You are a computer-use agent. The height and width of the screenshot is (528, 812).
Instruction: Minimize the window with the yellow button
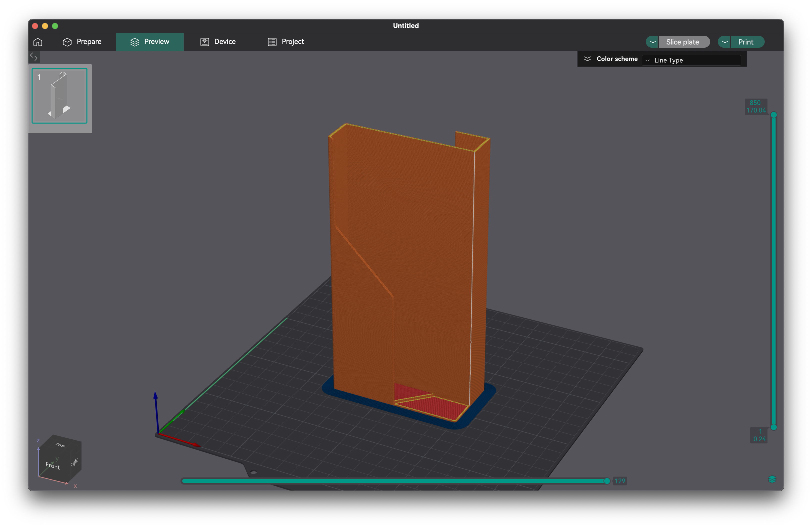[45, 26]
